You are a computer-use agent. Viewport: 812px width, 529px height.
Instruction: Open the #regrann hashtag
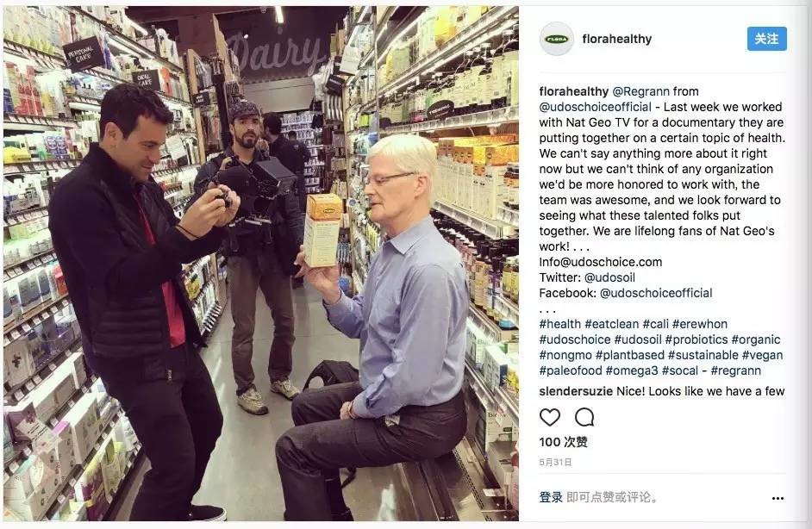click(735, 370)
